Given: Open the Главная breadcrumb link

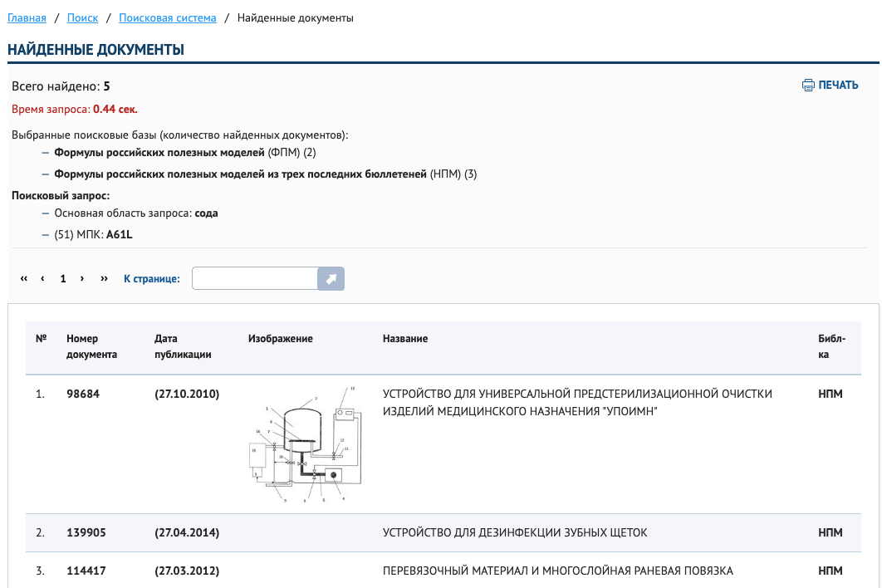Looking at the screenshot, I should pos(27,17).
